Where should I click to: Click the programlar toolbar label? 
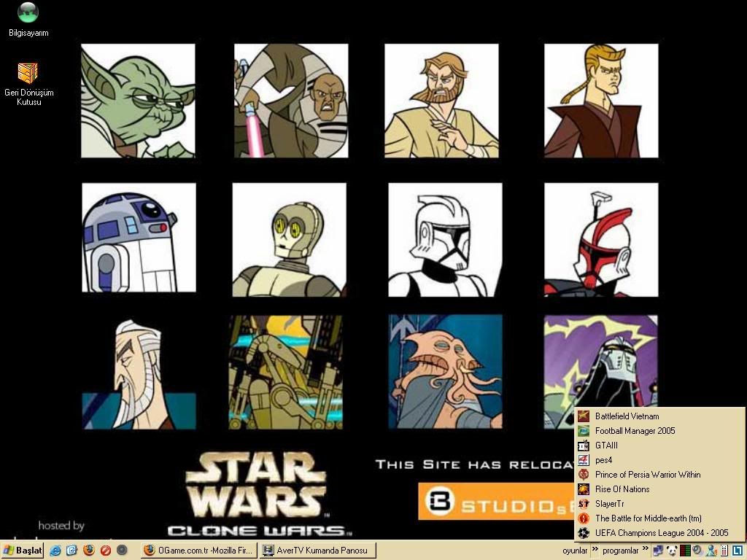620,551
